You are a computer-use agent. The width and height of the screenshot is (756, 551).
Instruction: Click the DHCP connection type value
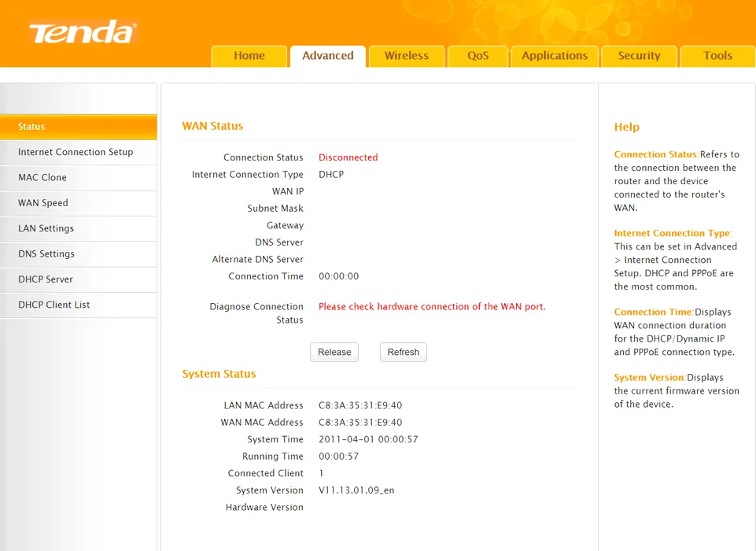331,174
